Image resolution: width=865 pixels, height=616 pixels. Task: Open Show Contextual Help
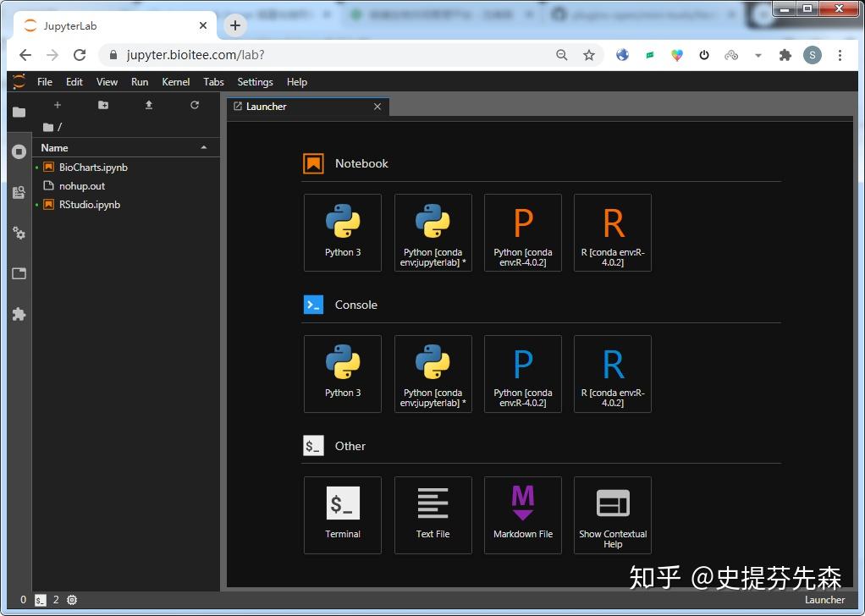[x=612, y=514]
